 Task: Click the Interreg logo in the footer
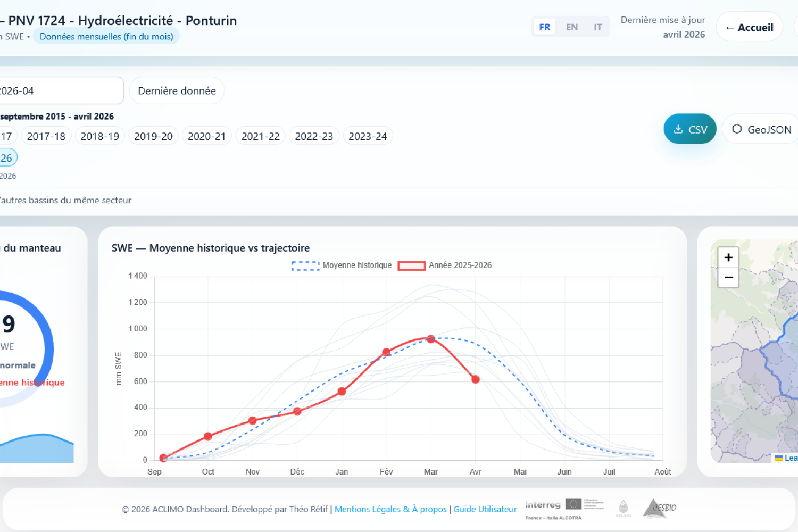click(564, 509)
